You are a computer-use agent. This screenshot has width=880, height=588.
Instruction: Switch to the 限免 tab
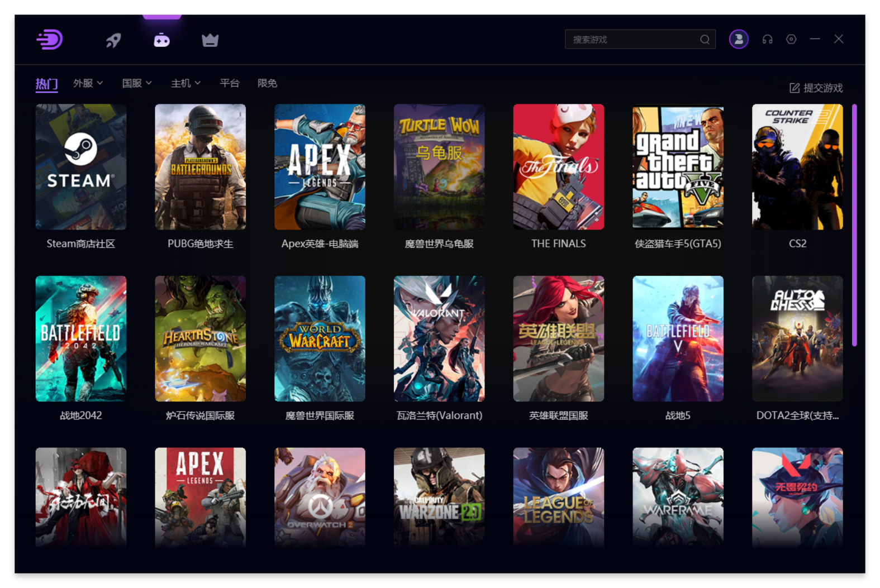[x=267, y=83]
